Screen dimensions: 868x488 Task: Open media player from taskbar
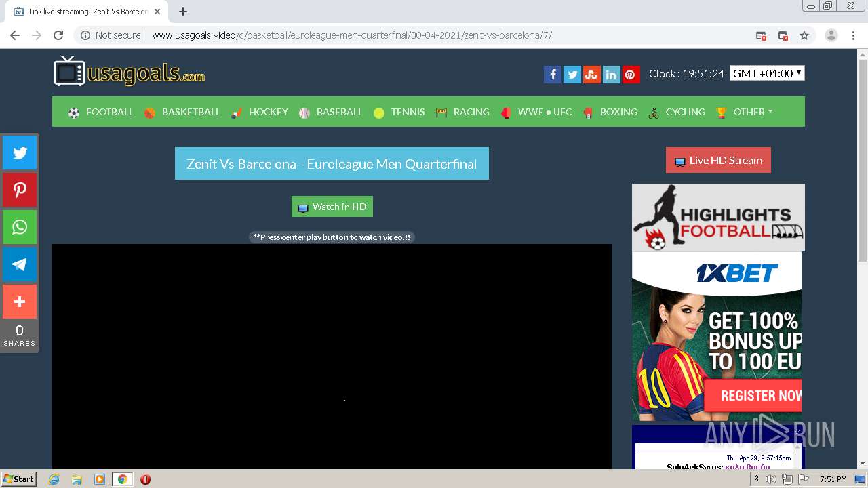pos(100,479)
